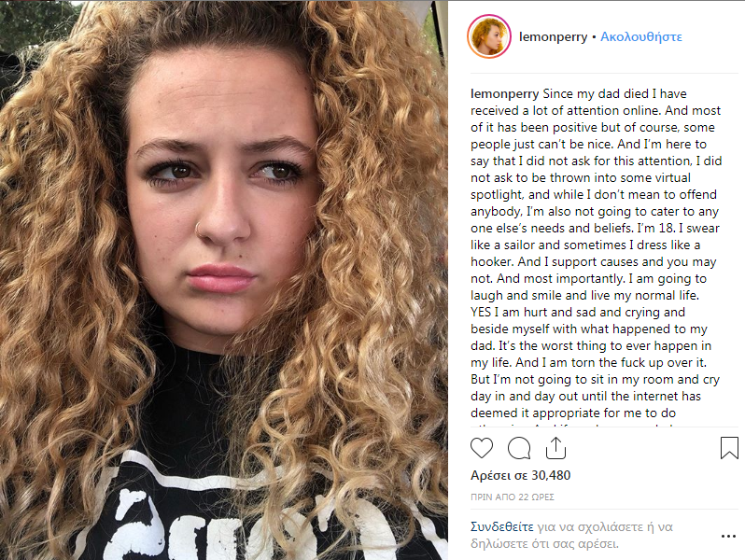The width and height of the screenshot is (745, 560).
Task: Open the three-dot more options menu
Action: (728, 537)
